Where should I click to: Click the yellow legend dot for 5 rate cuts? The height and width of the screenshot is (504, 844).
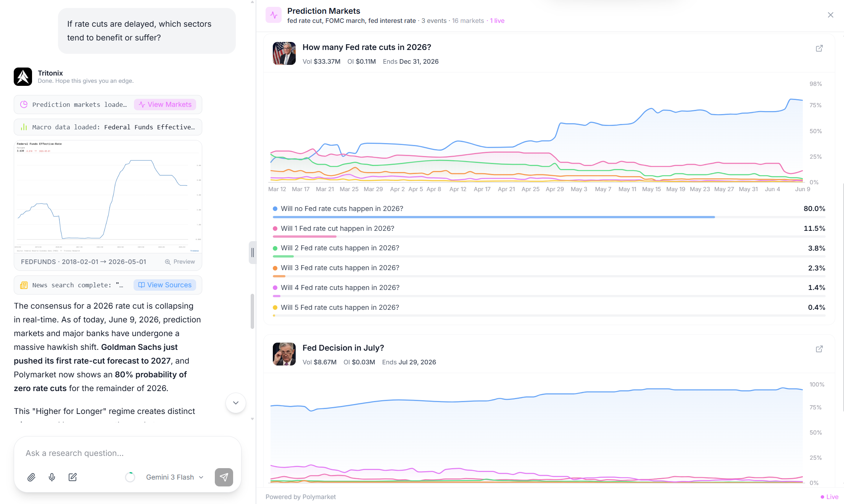(x=275, y=308)
